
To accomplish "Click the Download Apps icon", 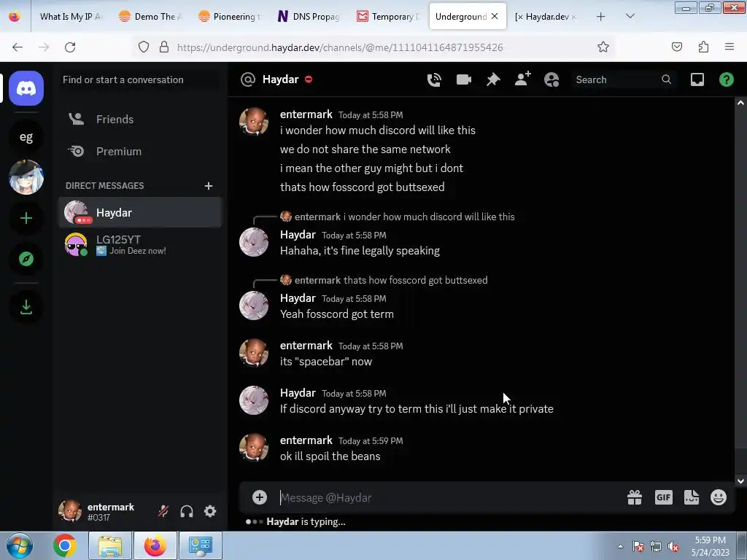I will [x=26, y=307].
